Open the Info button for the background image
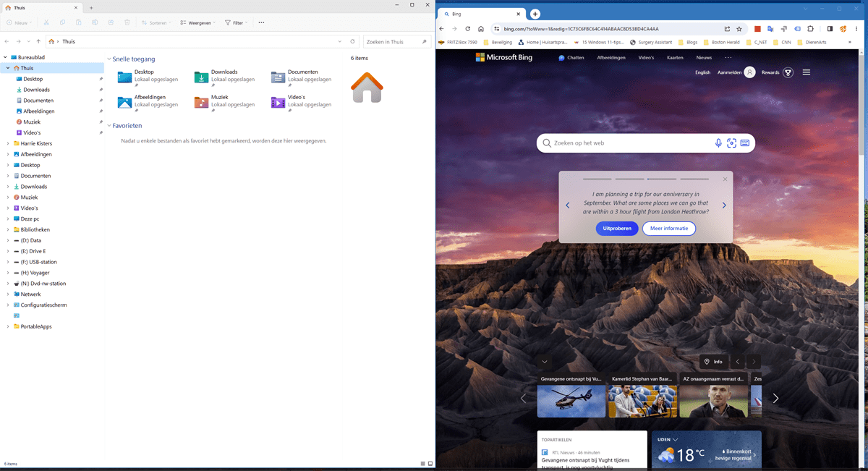 click(714, 362)
